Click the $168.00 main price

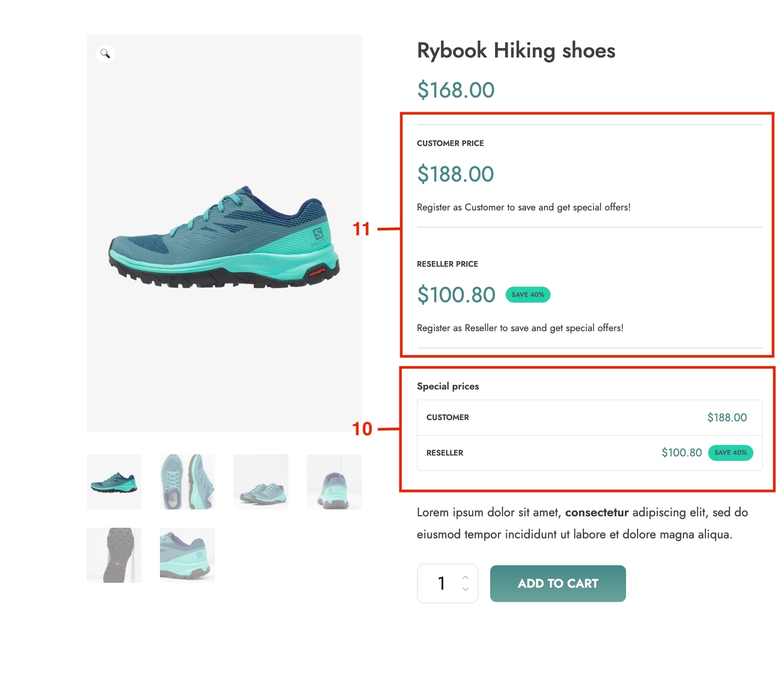click(455, 90)
